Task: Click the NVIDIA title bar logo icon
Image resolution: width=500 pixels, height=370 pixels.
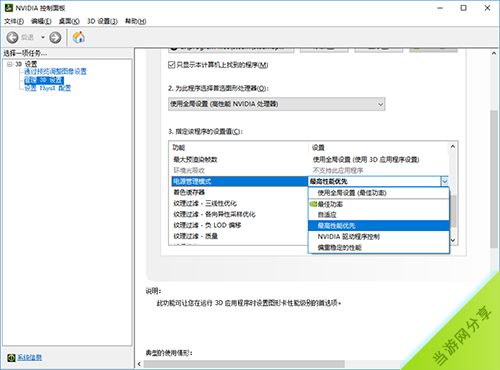Action: (9, 8)
